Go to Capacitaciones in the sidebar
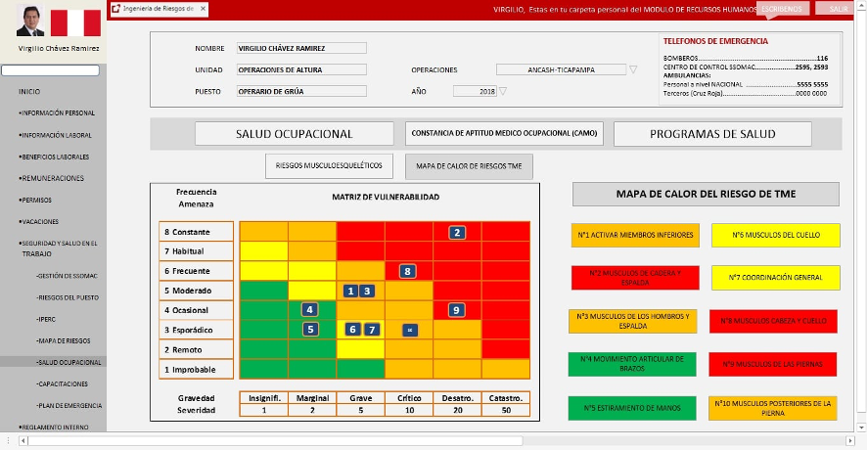This screenshot has height=450, width=868. tap(65, 384)
